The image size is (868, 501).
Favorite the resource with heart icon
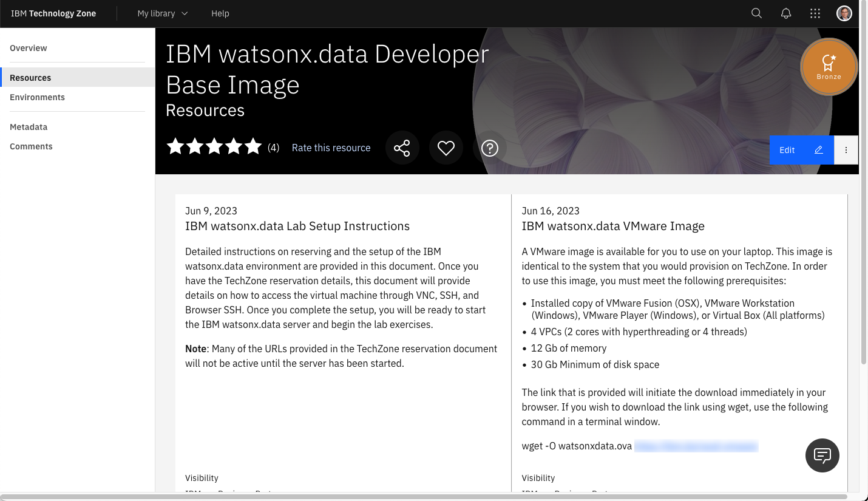446,148
